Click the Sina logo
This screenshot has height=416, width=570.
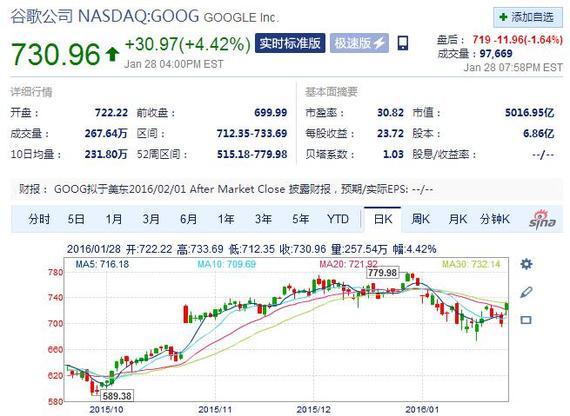tap(542, 219)
